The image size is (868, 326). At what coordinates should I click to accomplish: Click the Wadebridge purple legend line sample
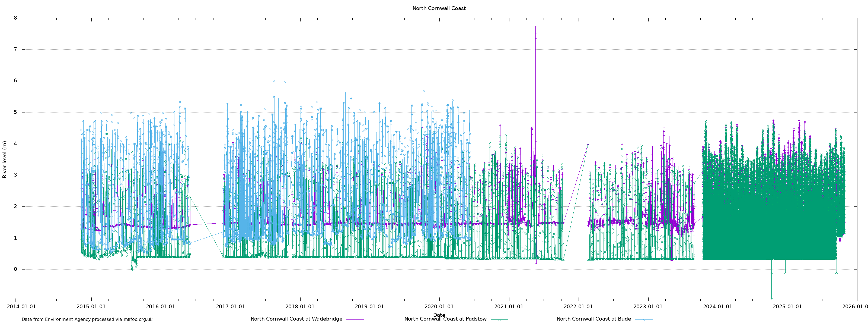pyautogui.click(x=355, y=319)
